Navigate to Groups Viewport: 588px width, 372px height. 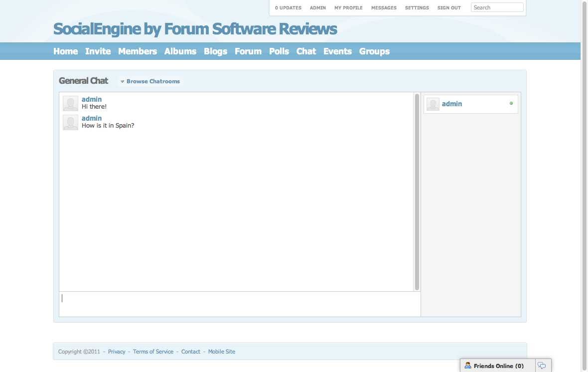coord(374,51)
